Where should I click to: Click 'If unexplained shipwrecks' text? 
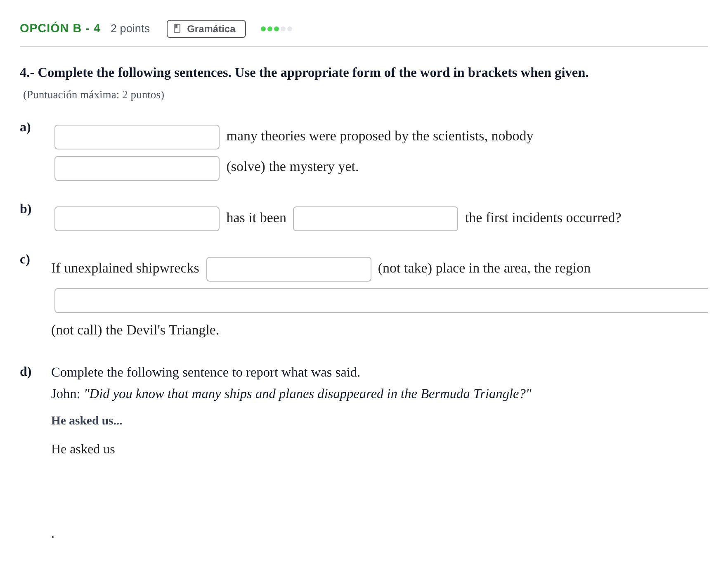pyautogui.click(x=125, y=268)
